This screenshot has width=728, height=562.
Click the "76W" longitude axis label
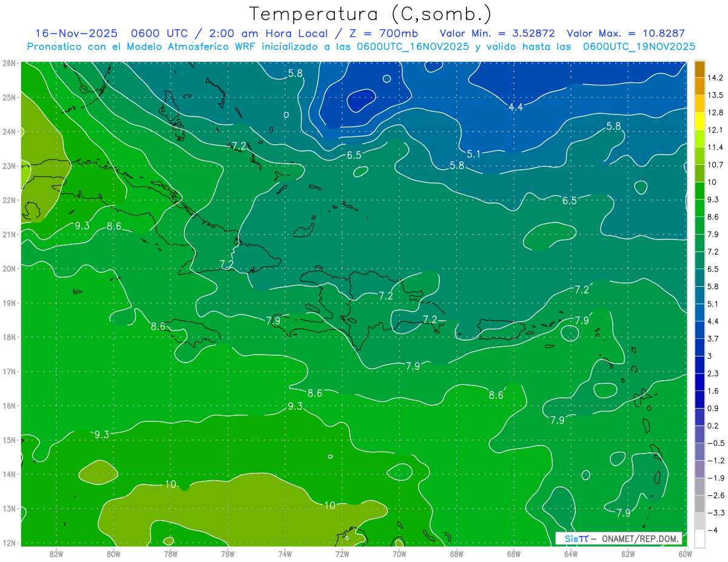pyautogui.click(x=228, y=554)
